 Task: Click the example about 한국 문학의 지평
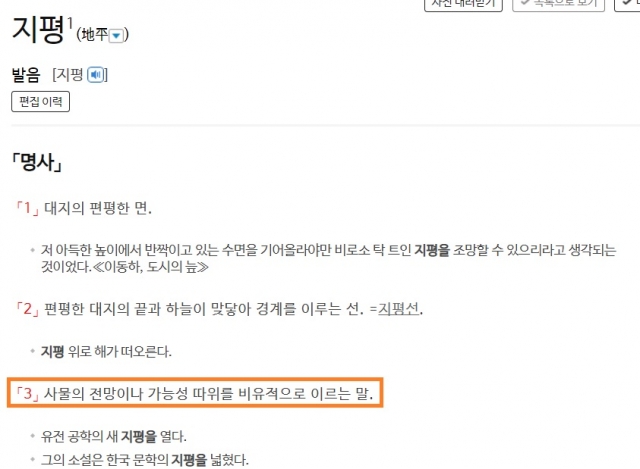pyautogui.click(x=144, y=460)
